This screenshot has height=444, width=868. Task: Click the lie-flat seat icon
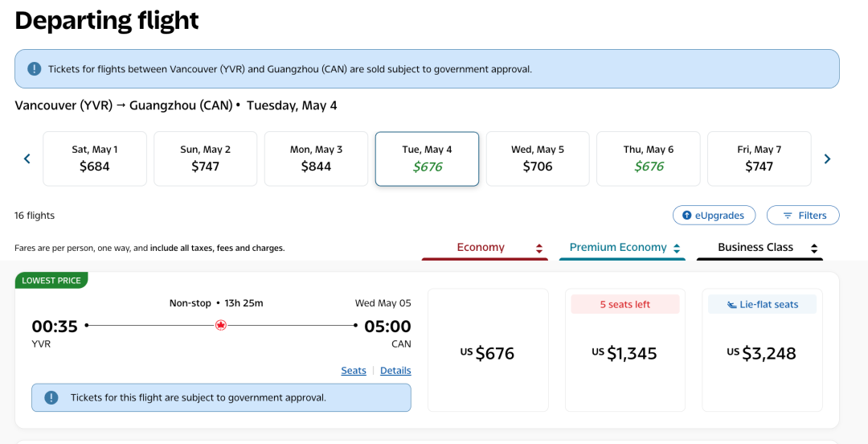[x=732, y=304]
